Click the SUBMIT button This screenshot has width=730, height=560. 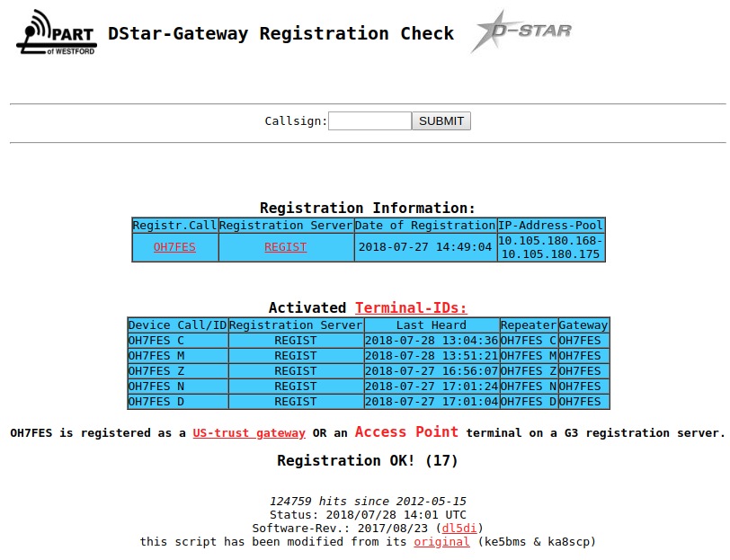tap(441, 121)
